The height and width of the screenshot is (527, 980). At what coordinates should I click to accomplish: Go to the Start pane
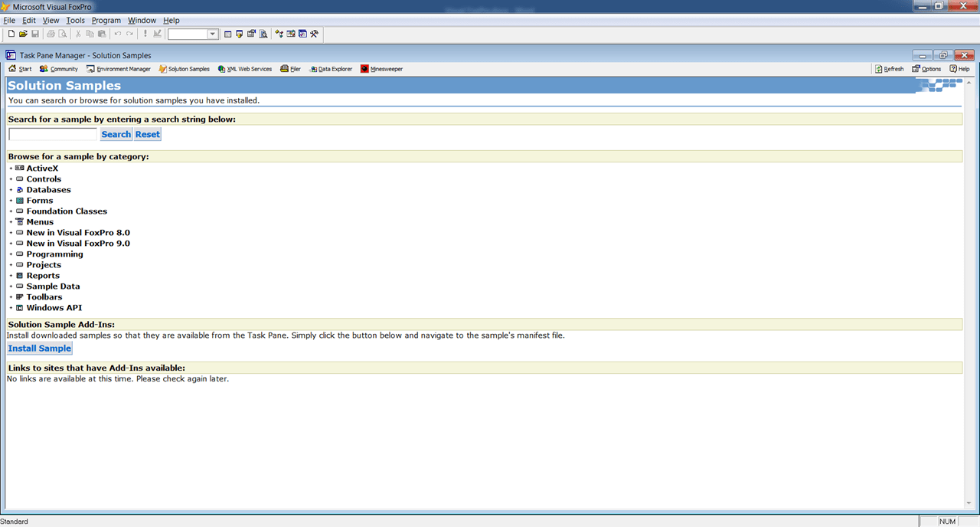[x=20, y=69]
